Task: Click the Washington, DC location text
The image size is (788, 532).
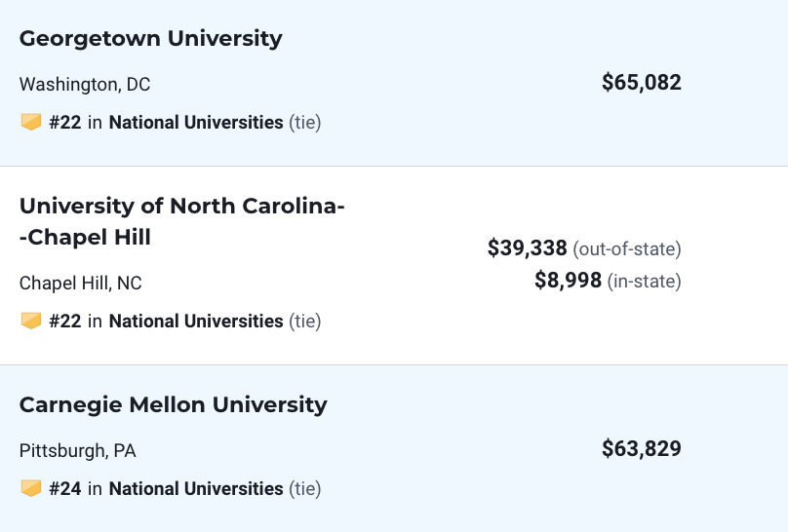Action: point(85,85)
